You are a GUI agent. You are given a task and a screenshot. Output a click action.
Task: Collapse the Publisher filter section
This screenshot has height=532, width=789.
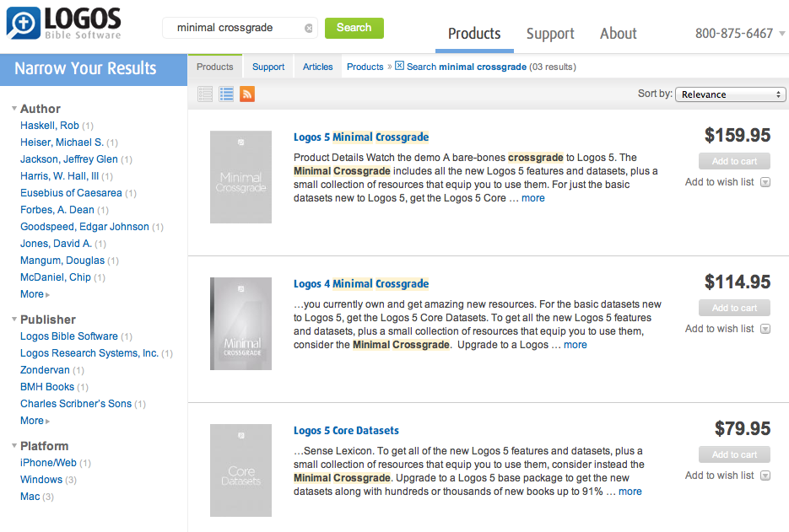click(14, 319)
